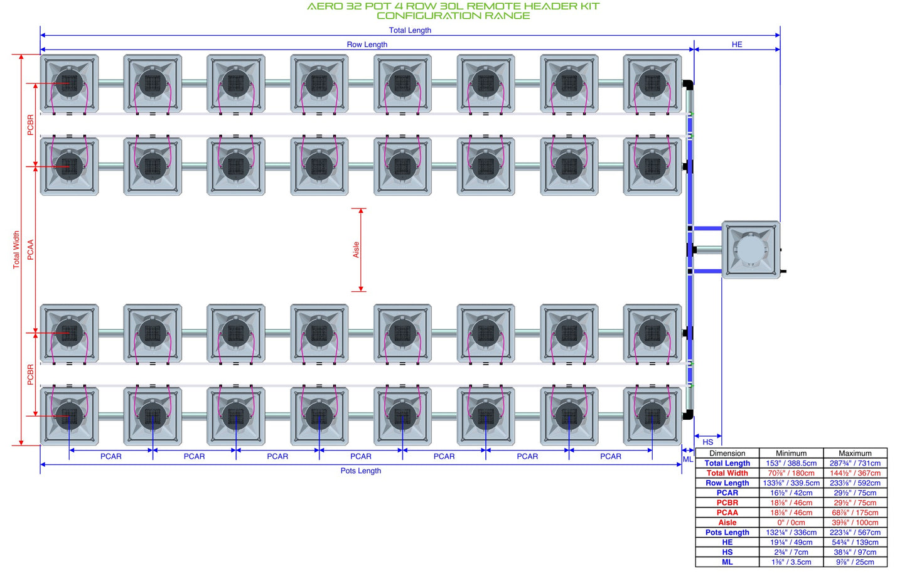Click the 223¼" / 567cm maximum value
This screenshot has width=907, height=588.
click(x=855, y=532)
